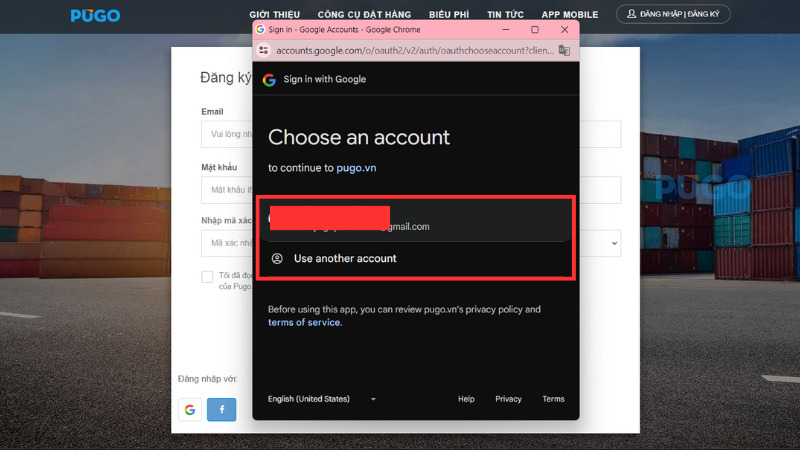The image size is (800, 450).
Task: Expand dropdown arrow on registration form right side
Action: (x=614, y=243)
